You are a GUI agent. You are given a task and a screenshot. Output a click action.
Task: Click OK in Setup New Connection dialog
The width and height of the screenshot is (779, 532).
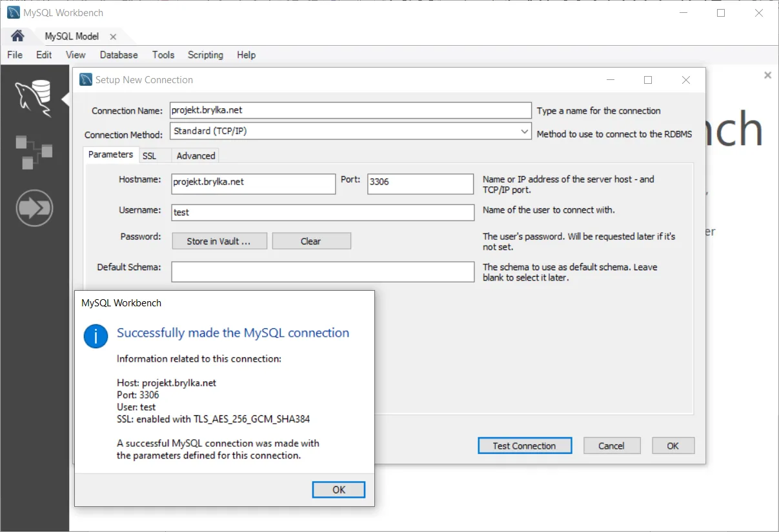[673, 446]
